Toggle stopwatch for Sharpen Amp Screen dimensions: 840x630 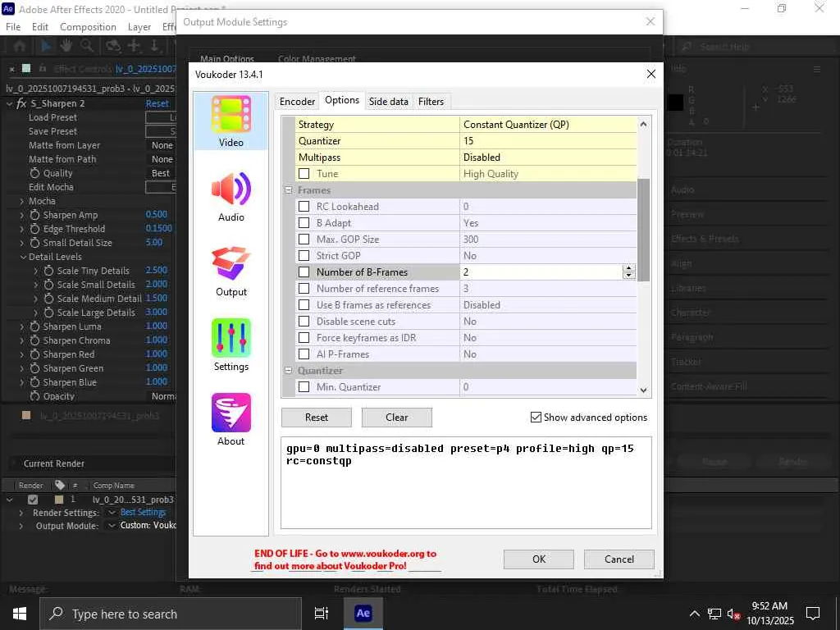(x=34, y=215)
